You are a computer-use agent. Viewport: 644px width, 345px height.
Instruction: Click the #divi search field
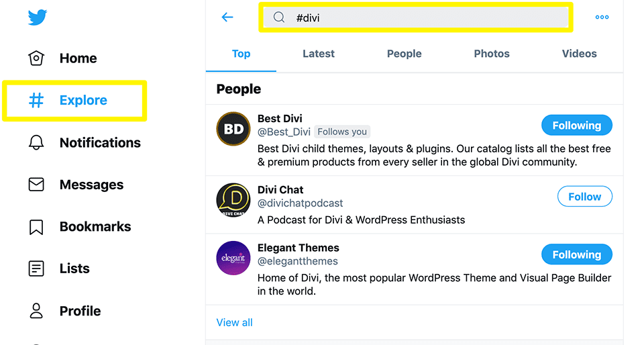click(x=416, y=18)
